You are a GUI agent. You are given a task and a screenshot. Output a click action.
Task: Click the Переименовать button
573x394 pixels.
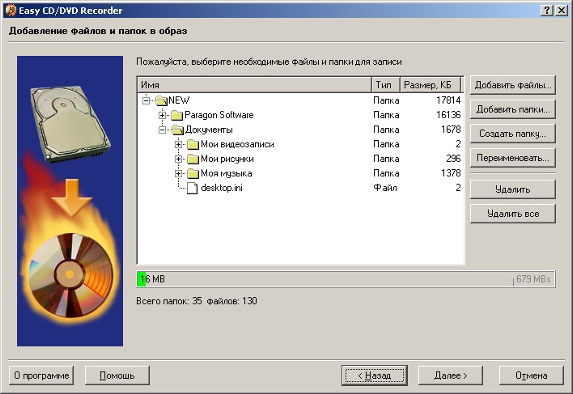point(513,158)
